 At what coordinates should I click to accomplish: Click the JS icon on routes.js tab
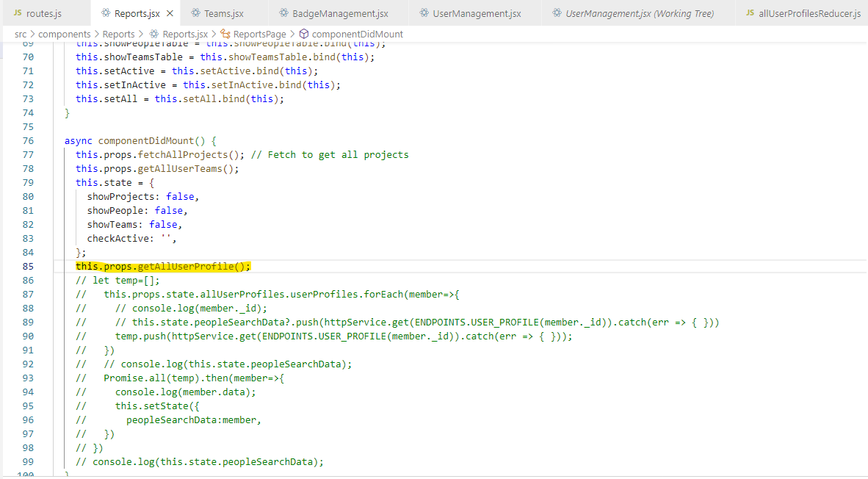point(18,12)
